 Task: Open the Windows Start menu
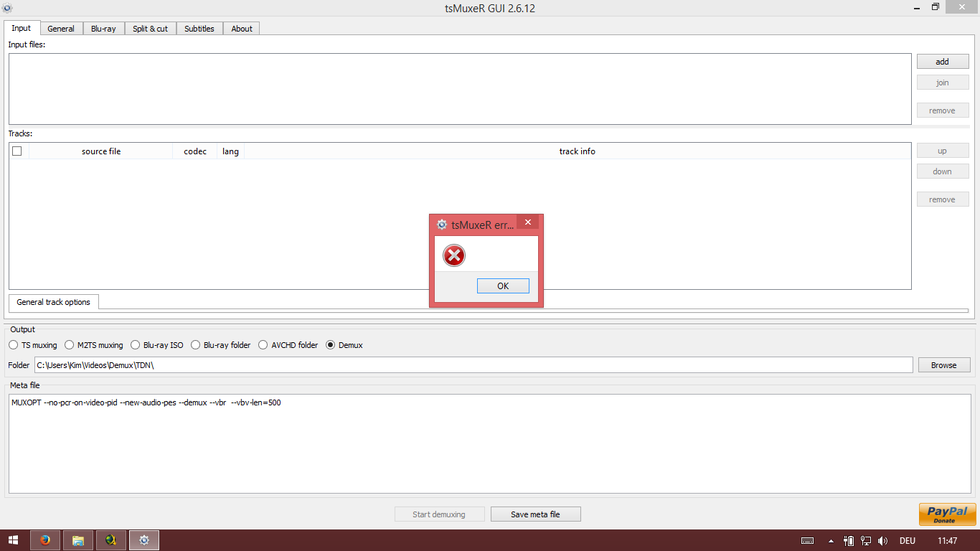(x=14, y=540)
